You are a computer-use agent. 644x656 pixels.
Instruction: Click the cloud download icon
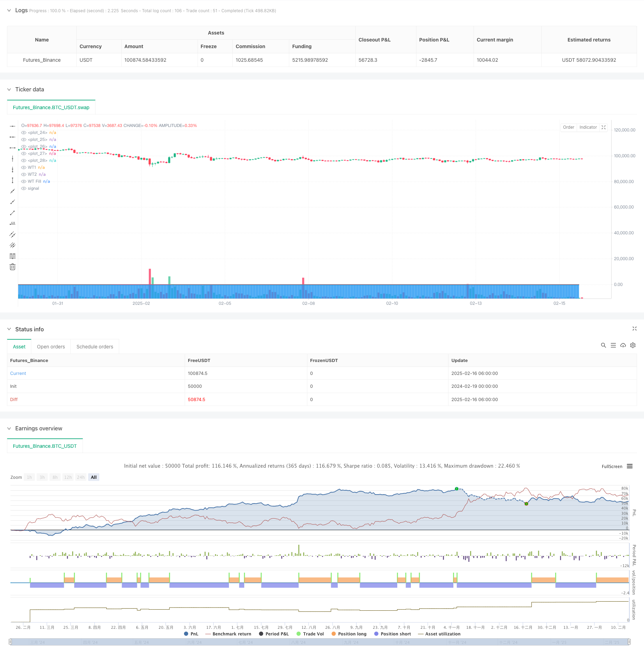coord(623,345)
